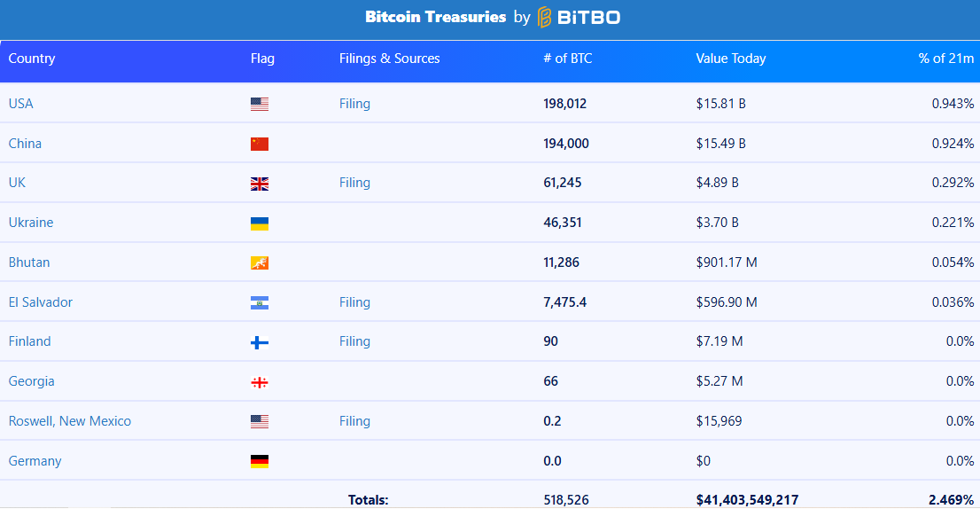This screenshot has width=980, height=509.
Task: Open the Roswell, New Mexico country link
Action: pos(70,421)
